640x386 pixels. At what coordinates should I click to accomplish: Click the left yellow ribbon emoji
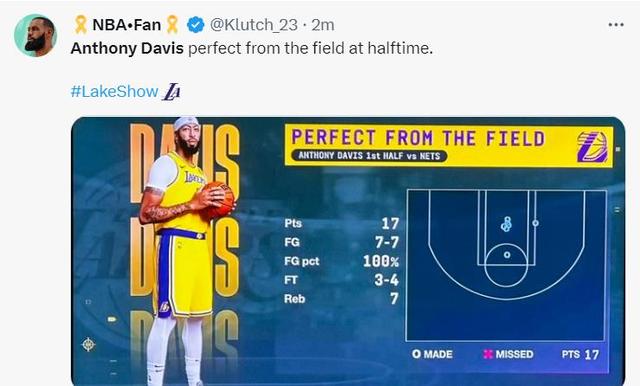(81, 24)
